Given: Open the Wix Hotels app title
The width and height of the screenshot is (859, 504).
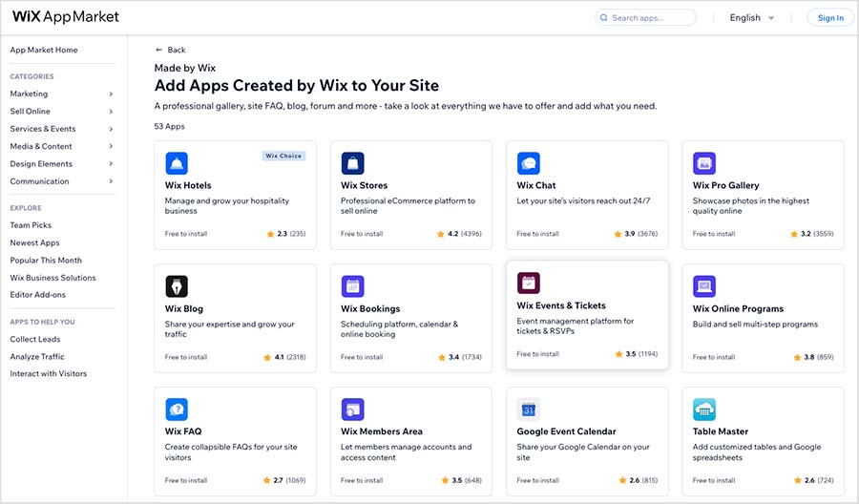Looking at the screenshot, I should point(188,186).
